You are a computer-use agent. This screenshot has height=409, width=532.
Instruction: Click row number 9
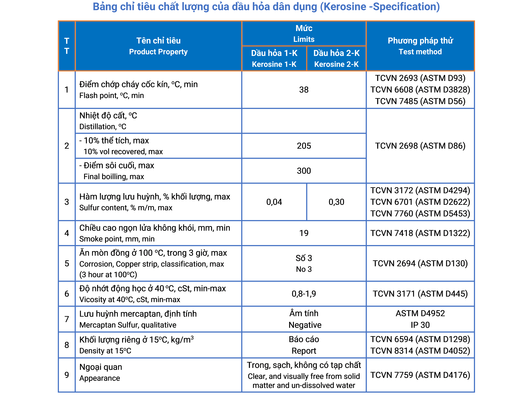[67, 375]
